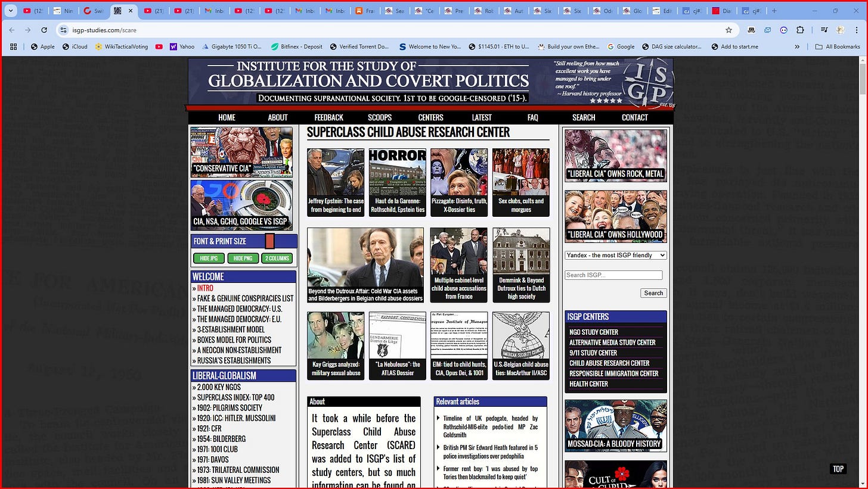Open the INTRO link under Welcome
Image resolution: width=868 pixels, height=489 pixels.
204,288
